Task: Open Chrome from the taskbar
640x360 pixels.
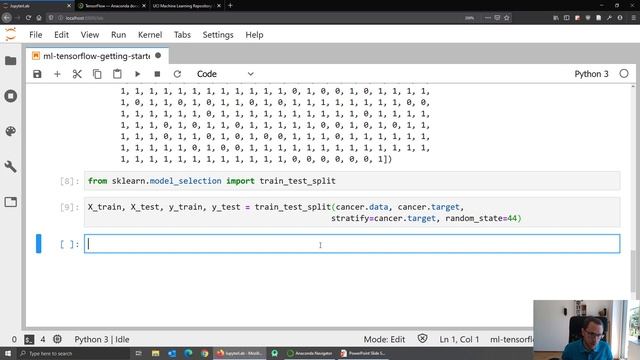Action: point(204,353)
